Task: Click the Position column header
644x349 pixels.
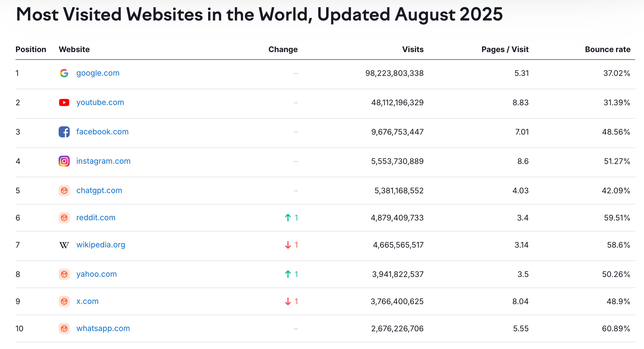Action: pos(31,49)
